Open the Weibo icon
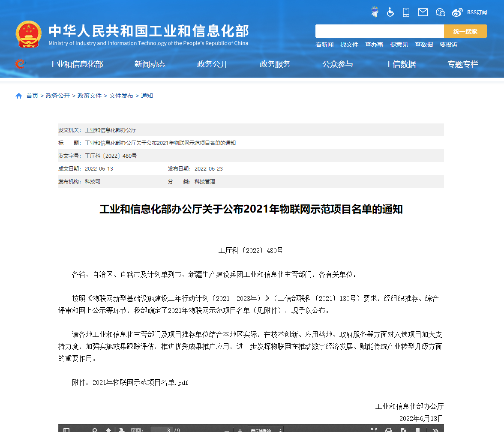Viewport: 504px width, 432px height. (457, 12)
